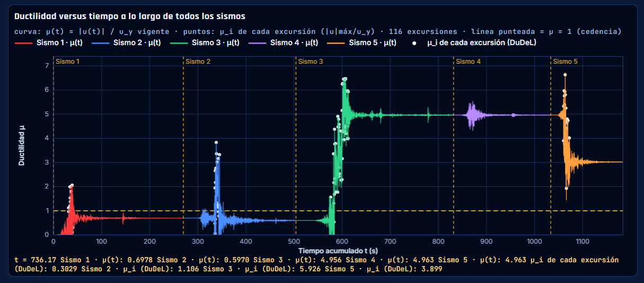This screenshot has height=283, width=644.
Task: Click the orange Sismo 5 legend line swatch
Action: (336, 42)
